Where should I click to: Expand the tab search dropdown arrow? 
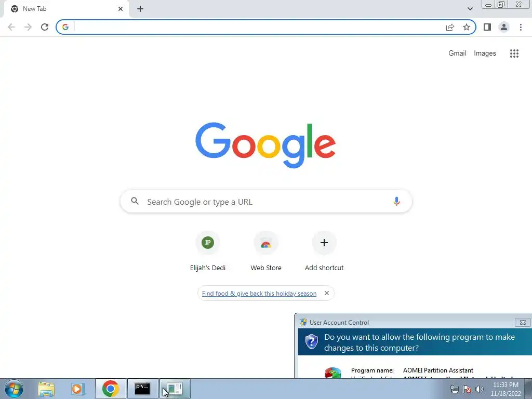click(x=470, y=9)
